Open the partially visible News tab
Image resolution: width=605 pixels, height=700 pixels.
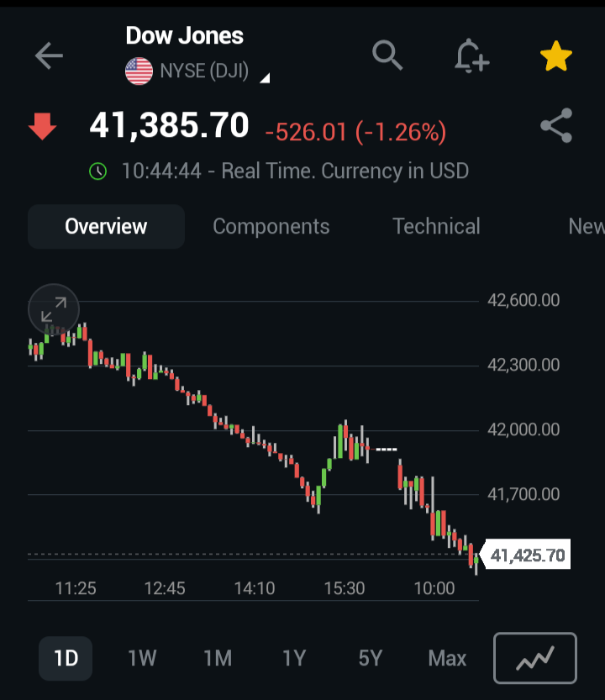pos(587,226)
